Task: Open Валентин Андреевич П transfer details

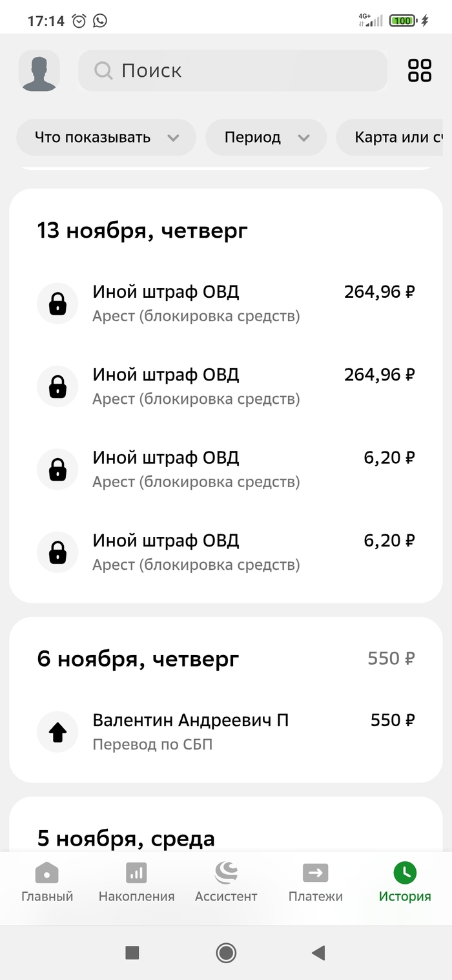Action: pyautogui.click(x=226, y=731)
